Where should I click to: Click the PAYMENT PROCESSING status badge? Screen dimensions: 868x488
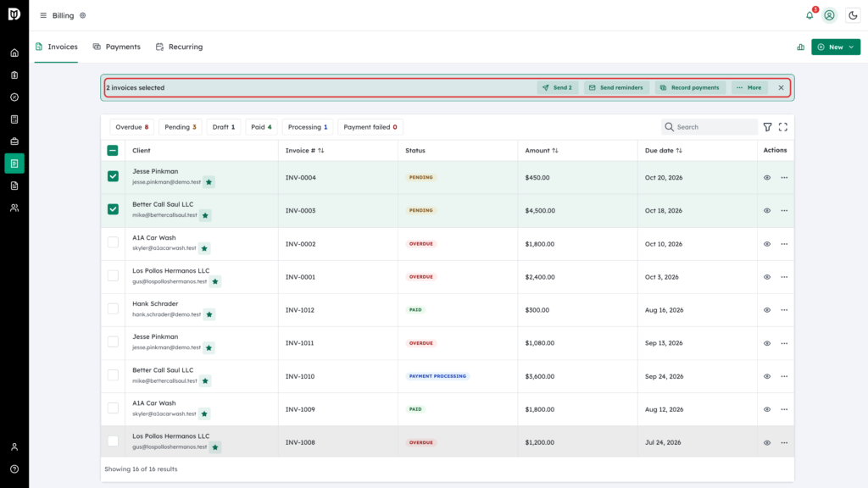tap(437, 376)
